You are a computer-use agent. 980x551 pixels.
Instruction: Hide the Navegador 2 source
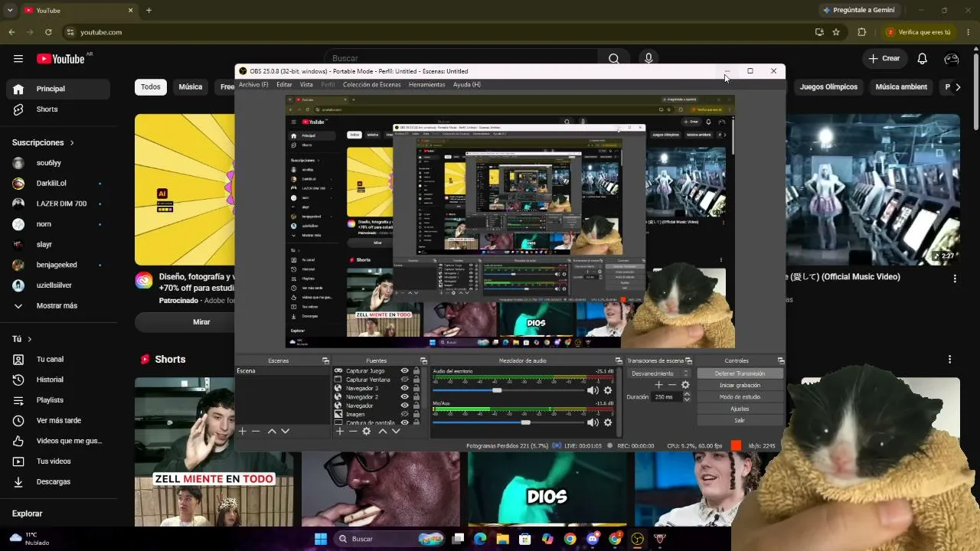click(405, 397)
